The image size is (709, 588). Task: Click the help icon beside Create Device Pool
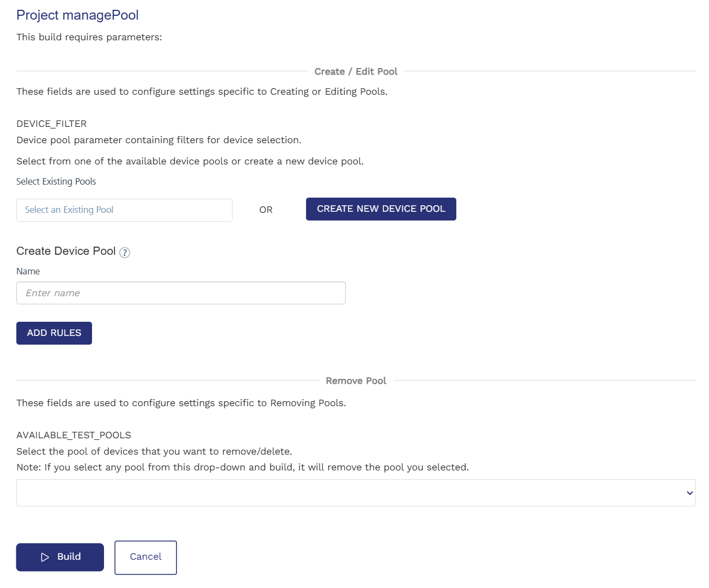pos(125,253)
